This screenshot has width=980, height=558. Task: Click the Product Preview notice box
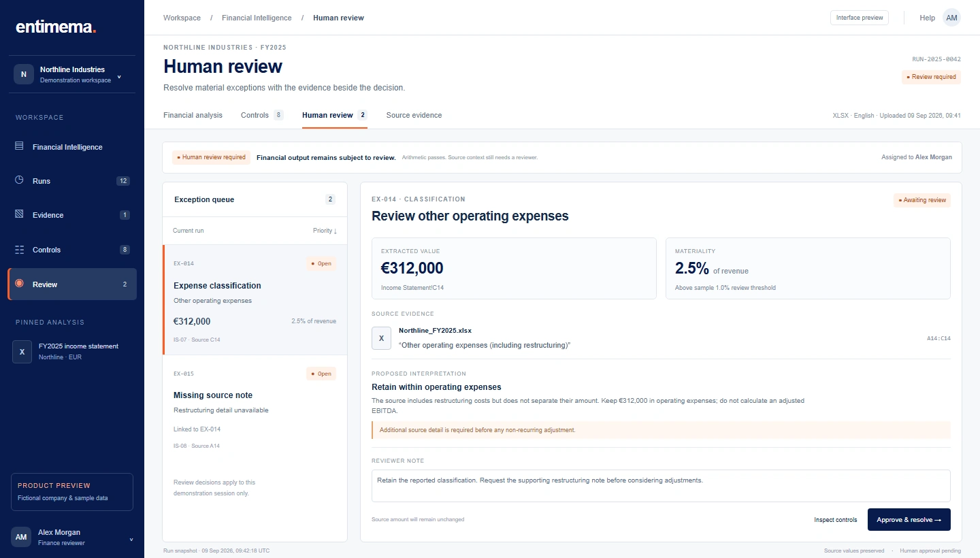pyautogui.click(x=72, y=492)
